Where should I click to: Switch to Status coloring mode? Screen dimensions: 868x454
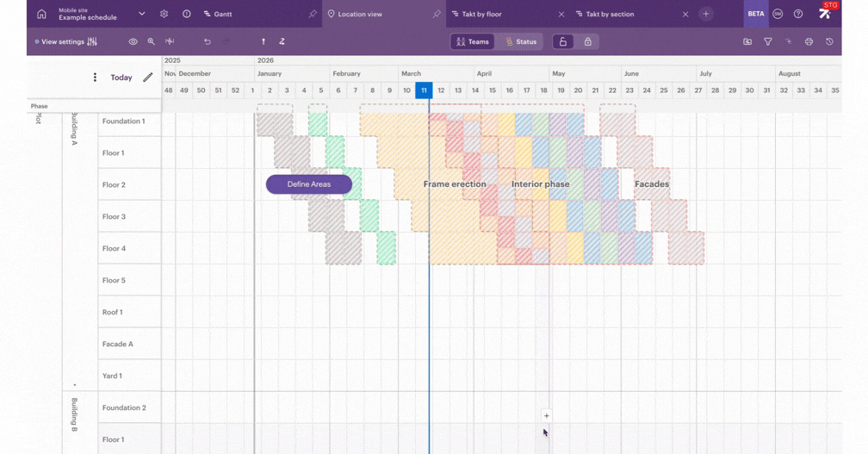521,41
